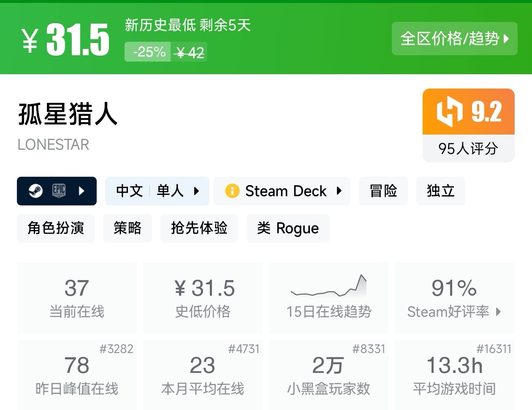Expand the platform selector arrow
The image size is (532, 410).
pos(82,191)
